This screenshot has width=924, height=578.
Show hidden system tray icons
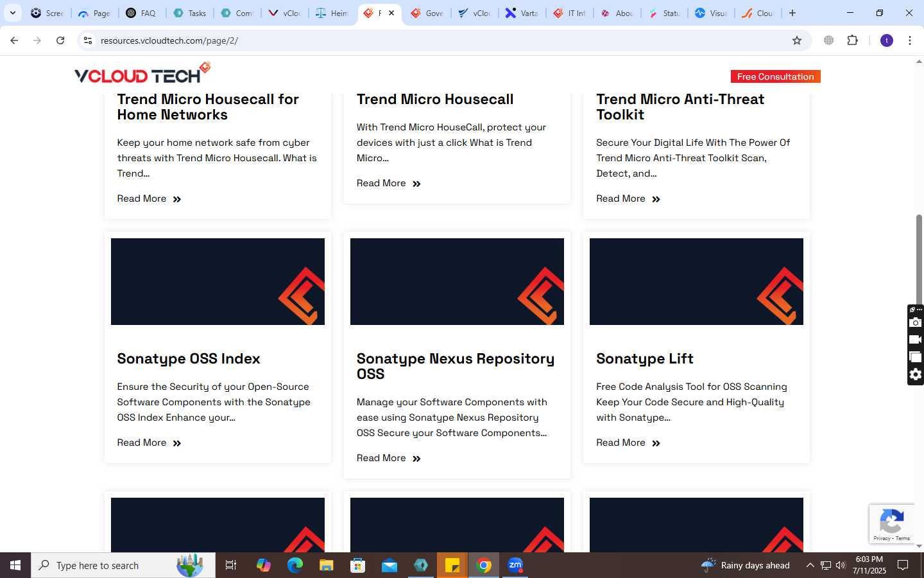810,565
